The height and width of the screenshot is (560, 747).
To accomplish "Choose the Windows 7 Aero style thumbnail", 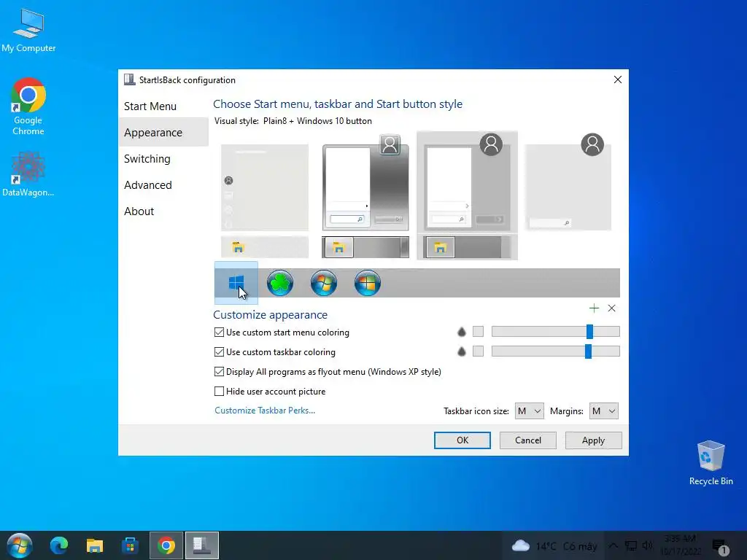I will [365, 196].
